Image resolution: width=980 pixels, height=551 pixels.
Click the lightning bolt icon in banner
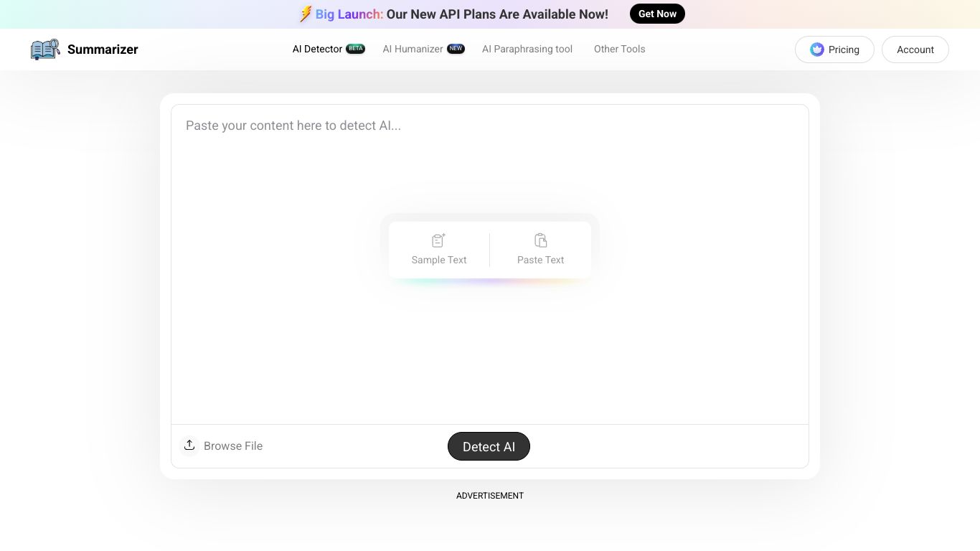pos(305,14)
